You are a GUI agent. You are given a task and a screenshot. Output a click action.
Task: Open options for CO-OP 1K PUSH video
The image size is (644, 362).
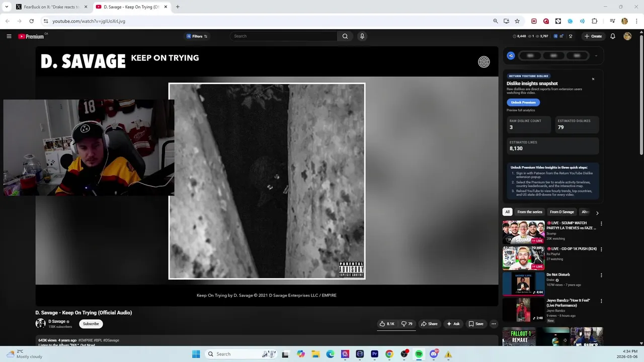click(601, 249)
